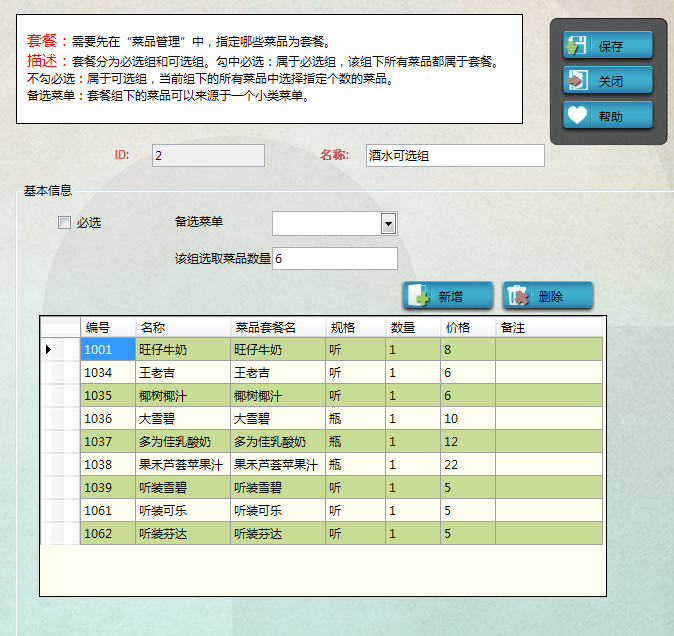The width and height of the screenshot is (674, 636).
Task: Click price cell 22 for 果禾芦荟苹果汁
Action: coord(468,465)
